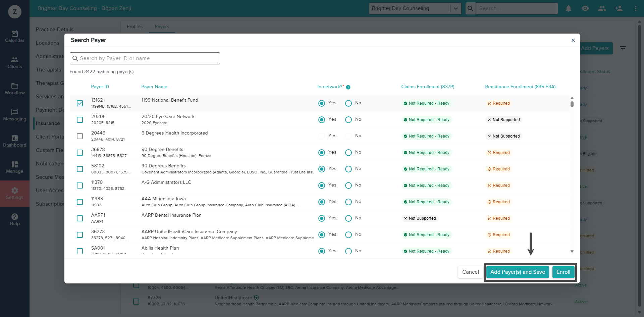The width and height of the screenshot is (644, 317).
Task: Check the AARP UnitedHealthCare Insurance Company checkbox
Action: (x=80, y=235)
